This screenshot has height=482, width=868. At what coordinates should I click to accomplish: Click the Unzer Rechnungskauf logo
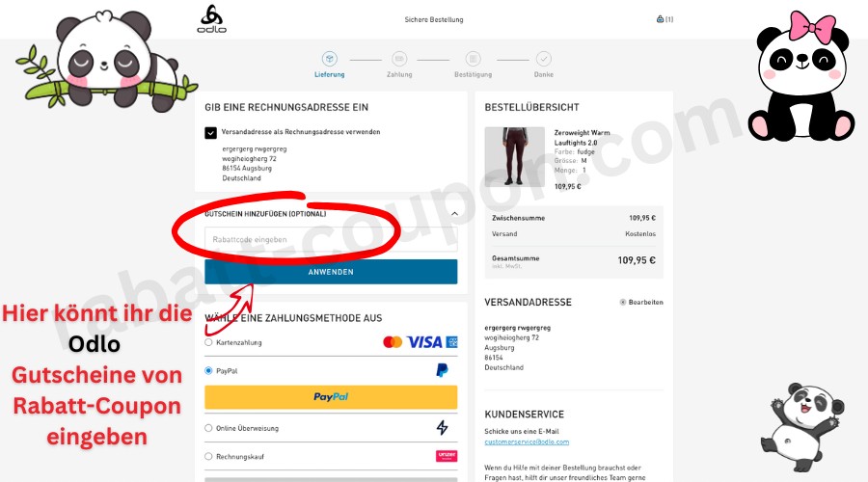(x=447, y=456)
